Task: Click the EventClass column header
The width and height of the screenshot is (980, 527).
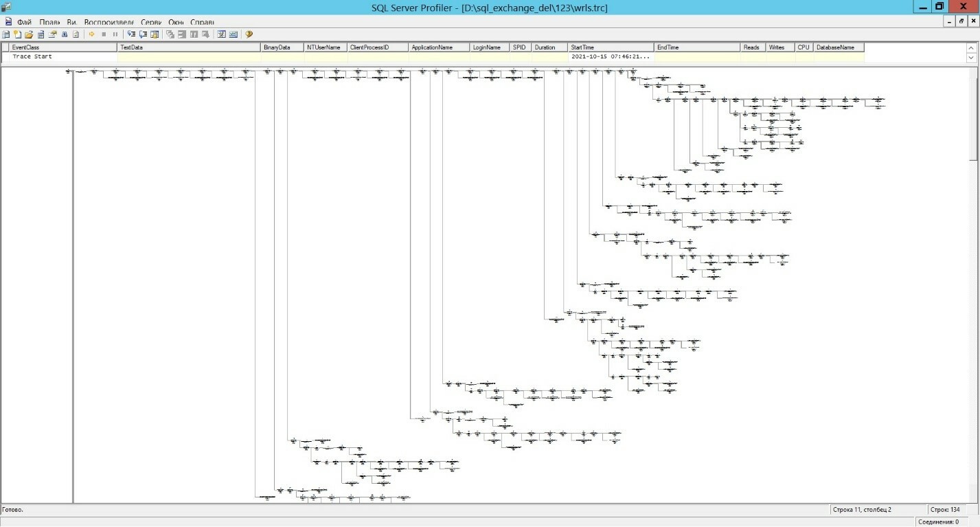Action: [64, 47]
